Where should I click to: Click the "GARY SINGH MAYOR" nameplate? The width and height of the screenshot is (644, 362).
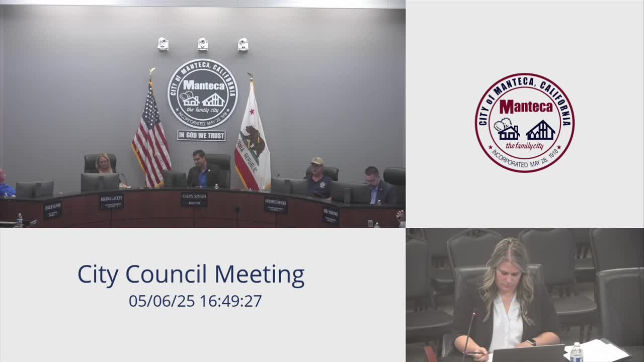click(x=194, y=199)
